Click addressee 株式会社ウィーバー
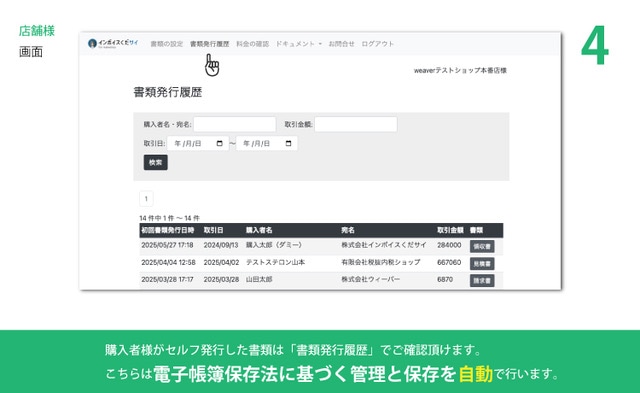640x393 pixels. click(x=371, y=279)
